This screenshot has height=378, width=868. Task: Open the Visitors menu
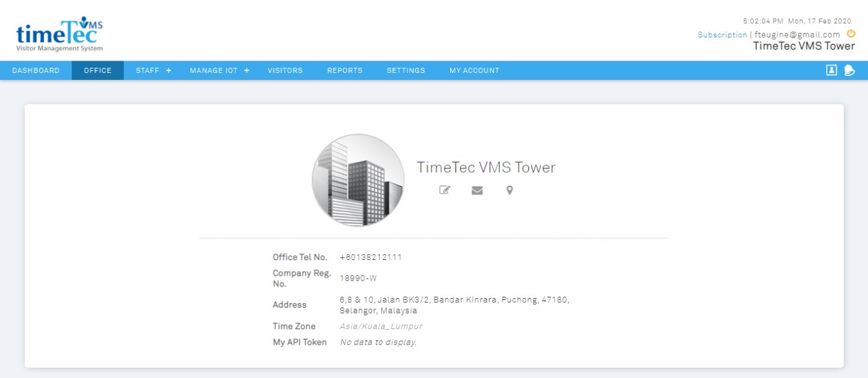click(285, 70)
